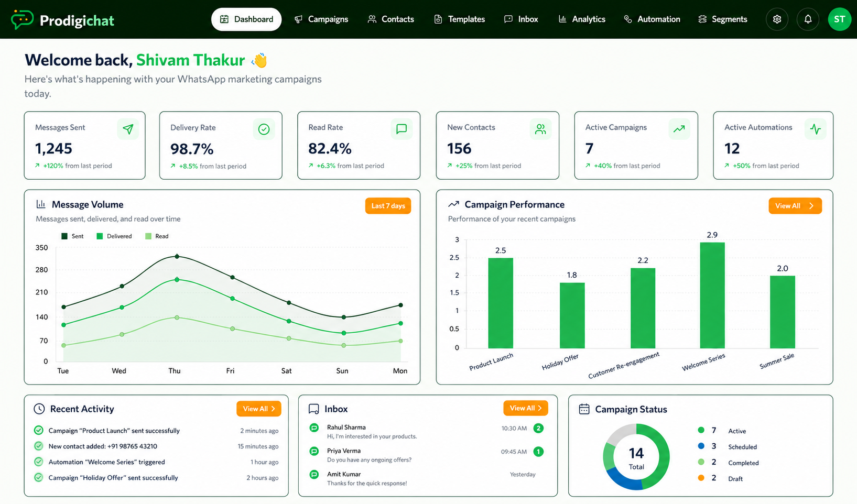Click the Message Volume bar chart icon
The width and height of the screenshot is (857, 504).
click(x=40, y=204)
